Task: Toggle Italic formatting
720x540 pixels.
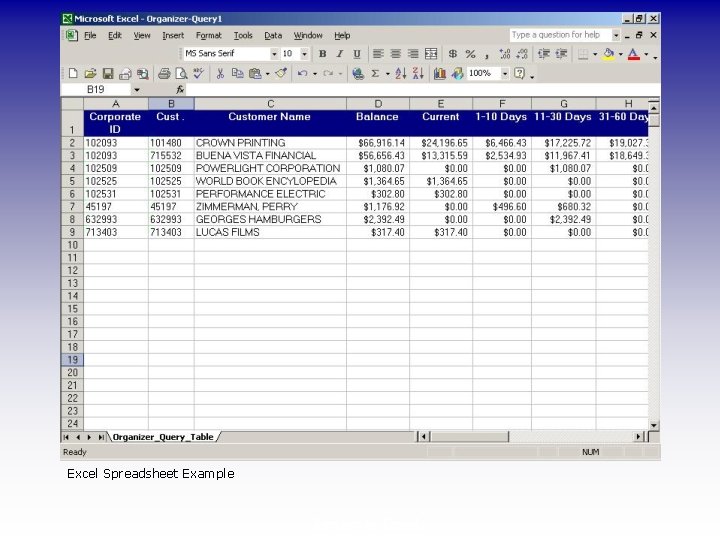Action: [x=340, y=54]
